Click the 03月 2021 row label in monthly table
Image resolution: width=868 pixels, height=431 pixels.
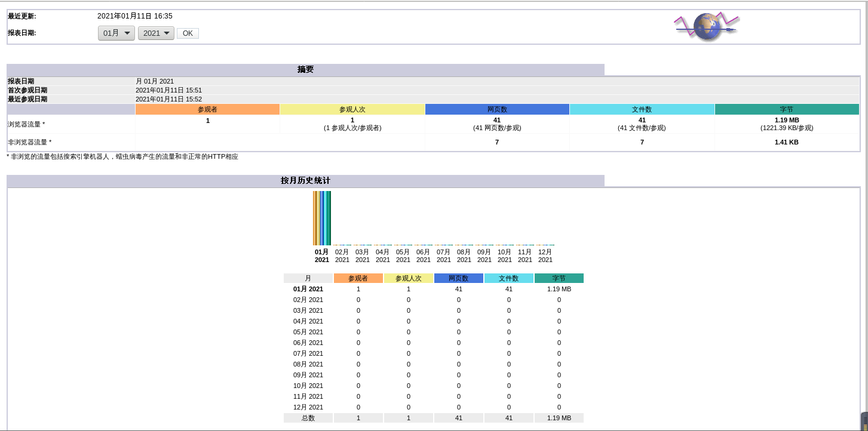pyautogui.click(x=308, y=310)
